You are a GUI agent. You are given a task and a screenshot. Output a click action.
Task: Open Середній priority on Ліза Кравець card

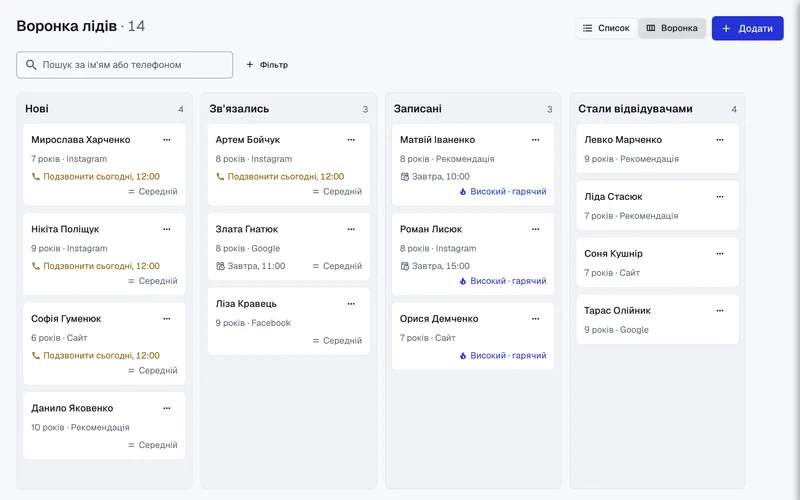(337, 340)
